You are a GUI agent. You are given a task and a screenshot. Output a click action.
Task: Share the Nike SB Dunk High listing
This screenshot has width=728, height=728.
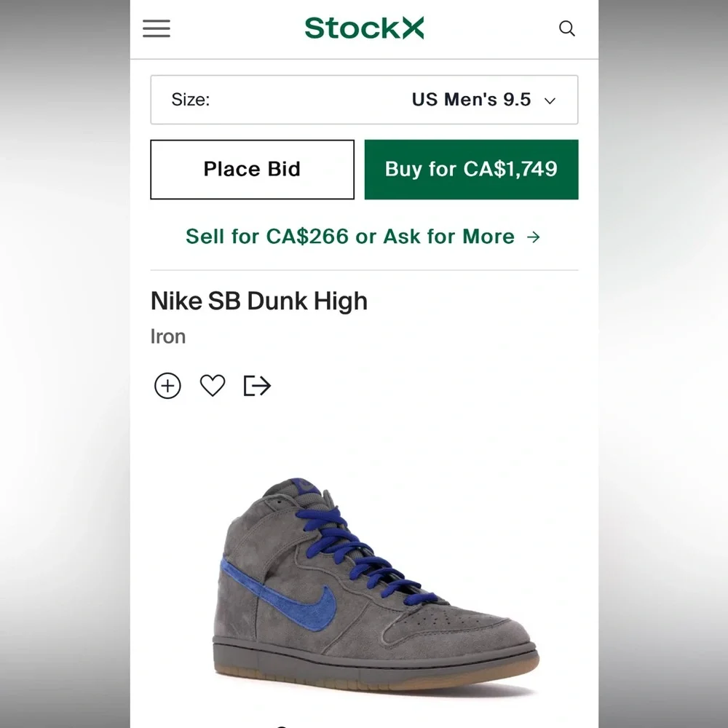pos(256,385)
